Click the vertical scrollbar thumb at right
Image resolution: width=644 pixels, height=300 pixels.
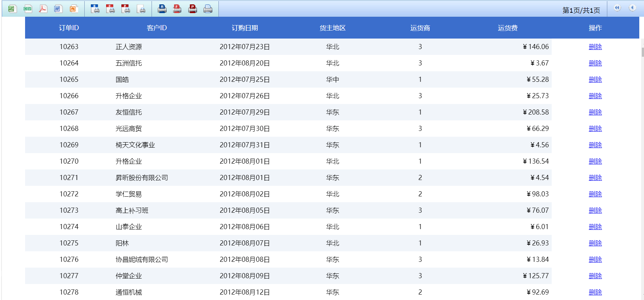click(x=642, y=52)
